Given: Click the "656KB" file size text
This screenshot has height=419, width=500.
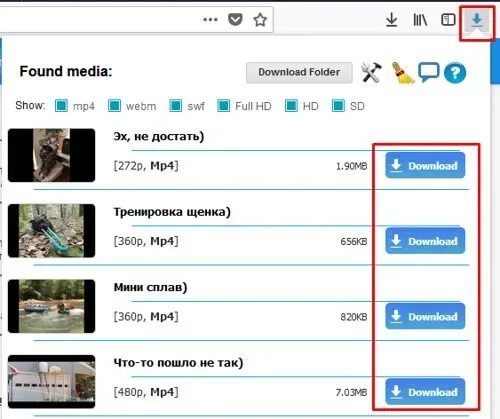Looking at the screenshot, I should pyautogui.click(x=354, y=241).
